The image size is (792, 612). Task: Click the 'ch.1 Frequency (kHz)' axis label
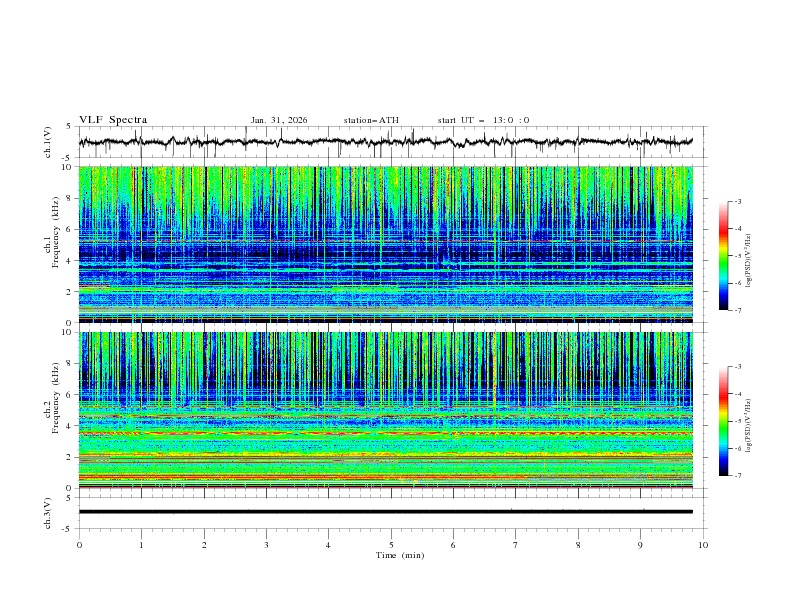[x=52, y=231]
